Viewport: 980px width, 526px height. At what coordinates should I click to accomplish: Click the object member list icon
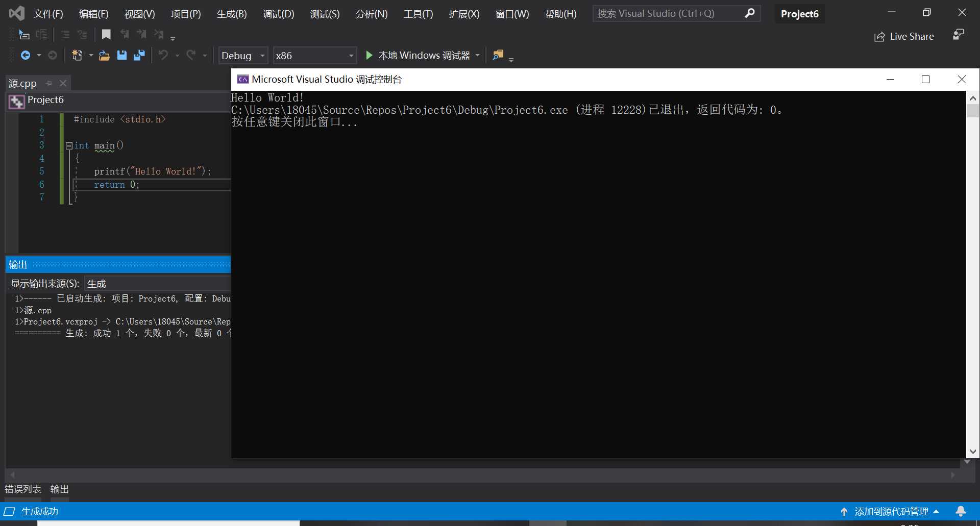coord(24,35)
